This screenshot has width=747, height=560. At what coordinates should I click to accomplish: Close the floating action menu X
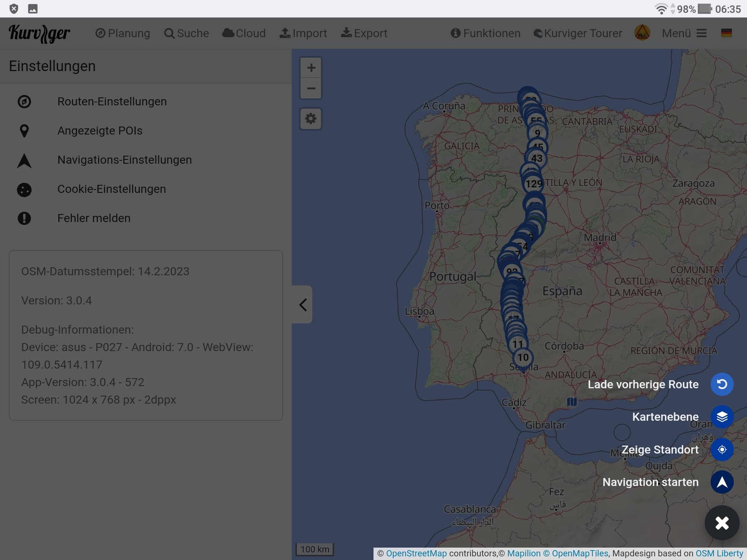click(x=722, y=523)
